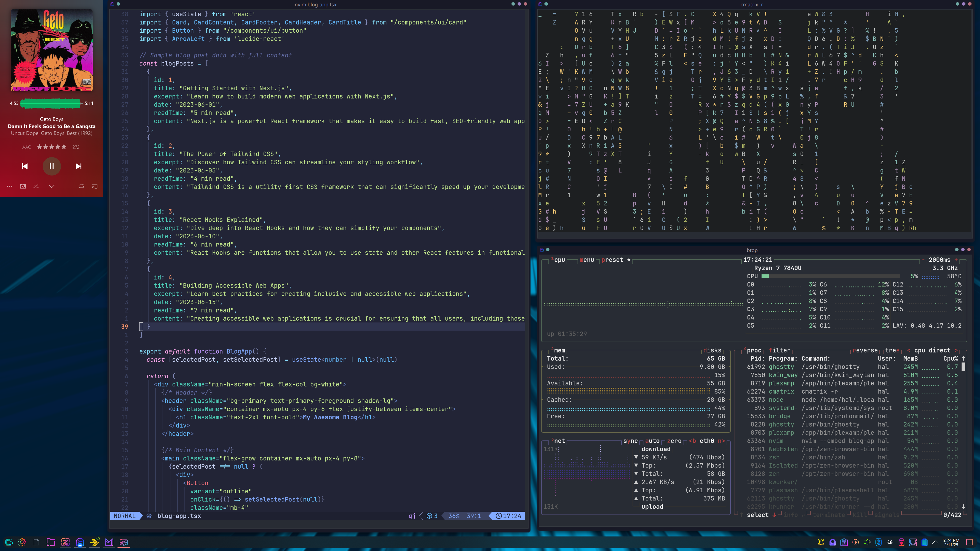
Task: Open the blank document icon in the taskbar
Action: point(36,542)
